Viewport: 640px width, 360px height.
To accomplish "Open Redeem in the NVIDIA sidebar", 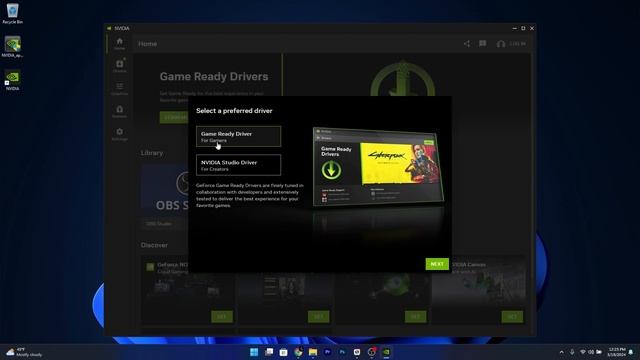I will pos(120,111).
